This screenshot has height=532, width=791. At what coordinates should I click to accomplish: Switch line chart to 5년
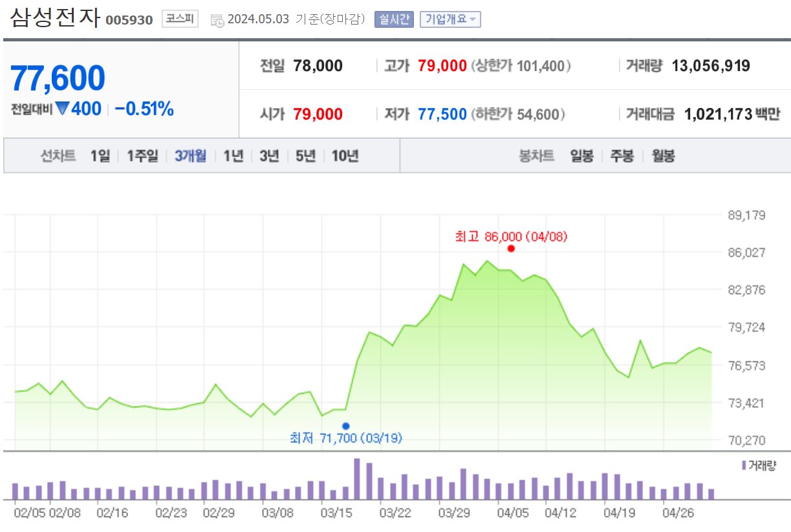[305, 156]
